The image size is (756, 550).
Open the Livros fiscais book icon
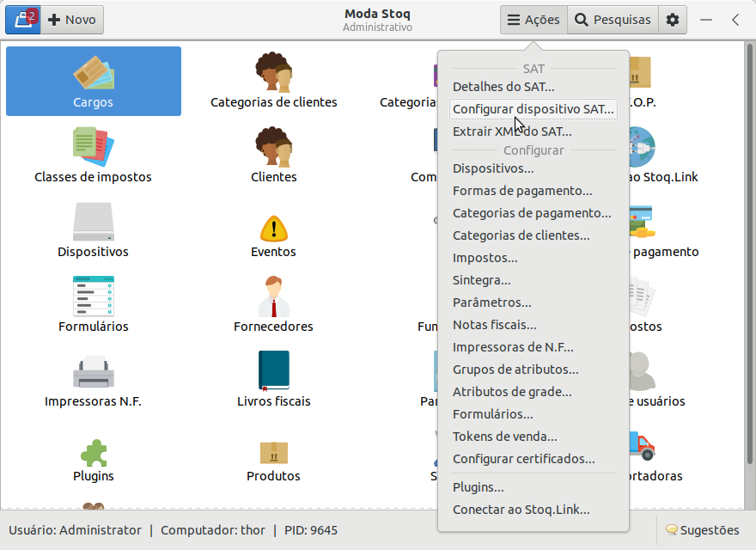coord(273,380)
